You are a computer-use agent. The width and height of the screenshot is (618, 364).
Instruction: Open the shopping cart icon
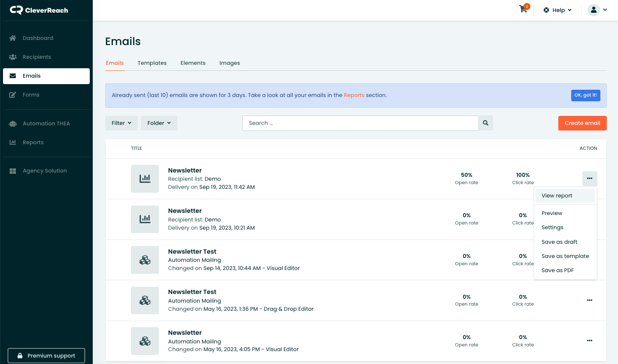tap(524, 9)
